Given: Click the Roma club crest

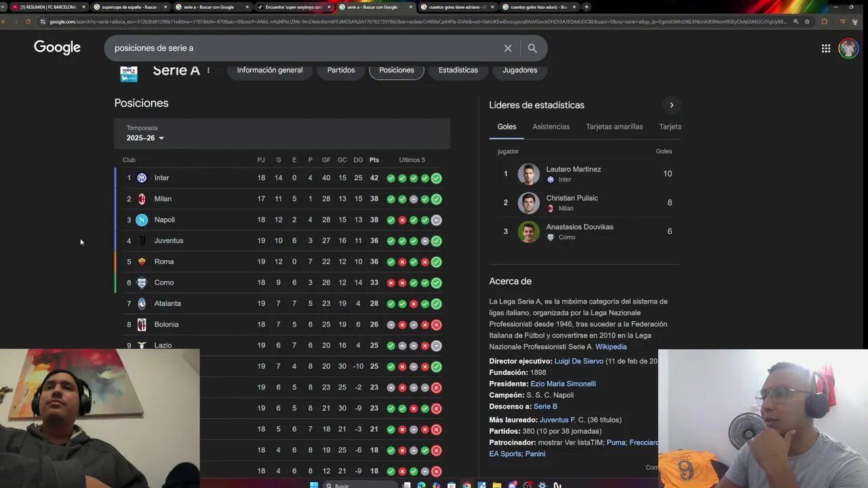Looking at the screenshot, I should (142, 262).
